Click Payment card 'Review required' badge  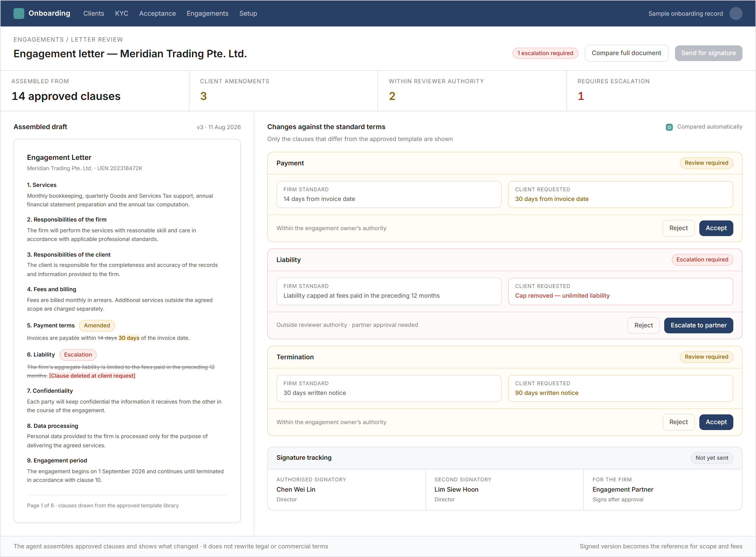(x=706, y=163)
